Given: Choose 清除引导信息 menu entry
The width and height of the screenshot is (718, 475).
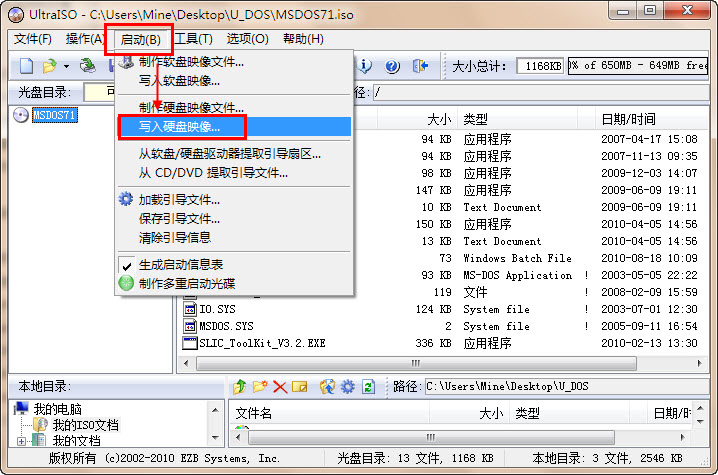Looking at the screenshot, I should tap(234, 237).
